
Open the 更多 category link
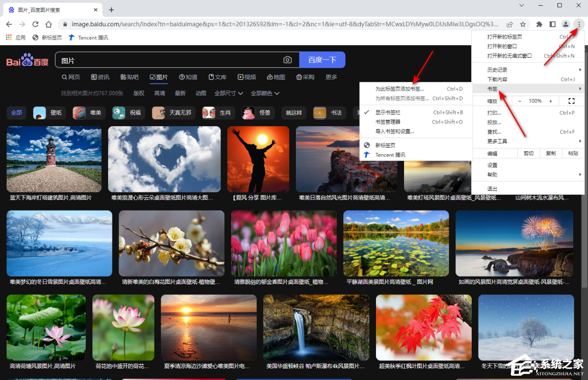tap(331, 77)
